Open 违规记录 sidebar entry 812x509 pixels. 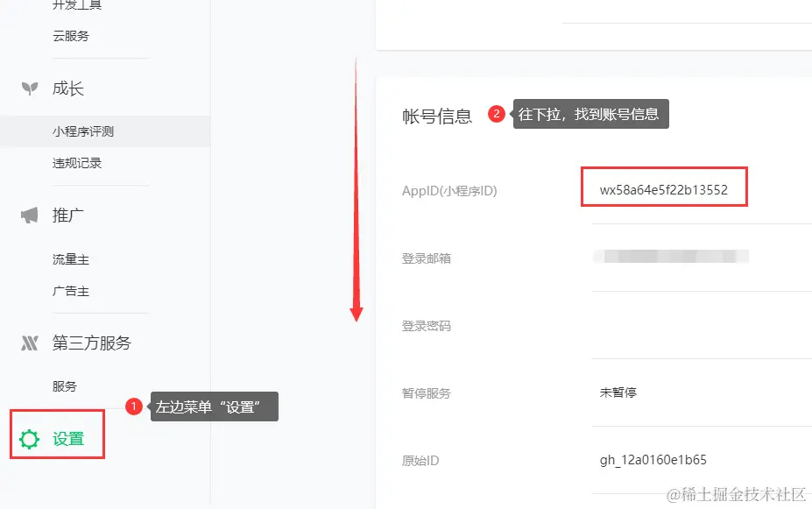[76, 163]
